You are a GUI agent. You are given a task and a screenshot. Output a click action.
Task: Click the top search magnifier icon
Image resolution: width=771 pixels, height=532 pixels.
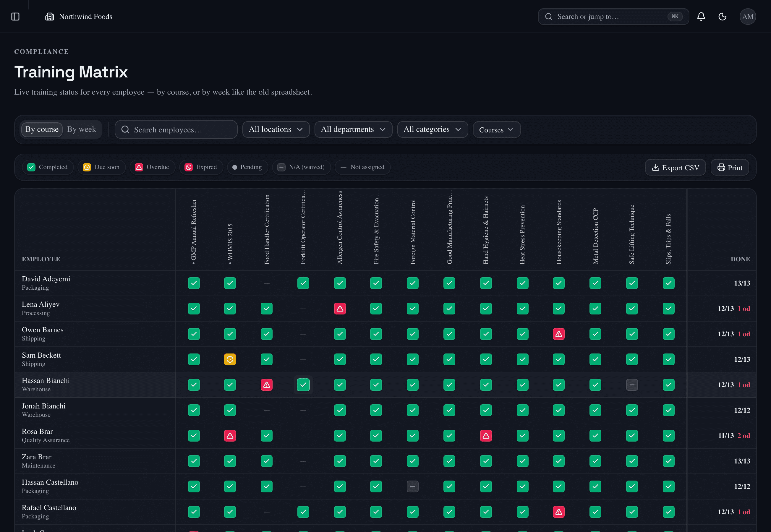(x=548, y=16)
